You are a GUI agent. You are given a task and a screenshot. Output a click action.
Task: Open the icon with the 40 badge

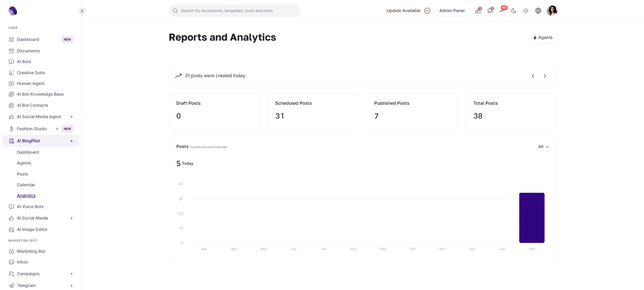pos(502,10)
